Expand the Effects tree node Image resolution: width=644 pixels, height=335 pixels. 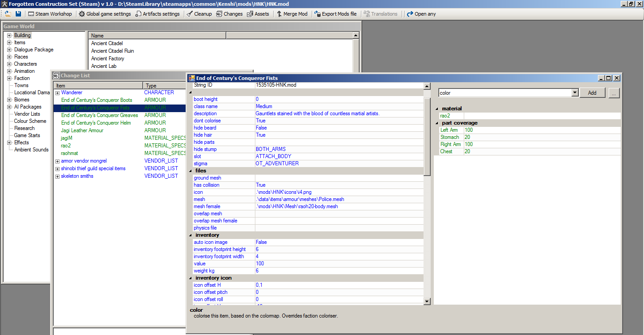click(x=9, y=142)
